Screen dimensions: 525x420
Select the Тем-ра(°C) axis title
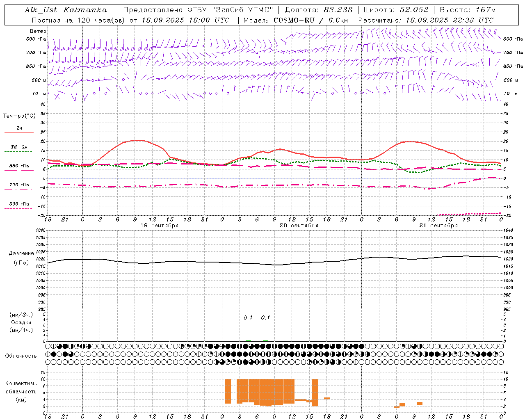[x=19, y=116]
